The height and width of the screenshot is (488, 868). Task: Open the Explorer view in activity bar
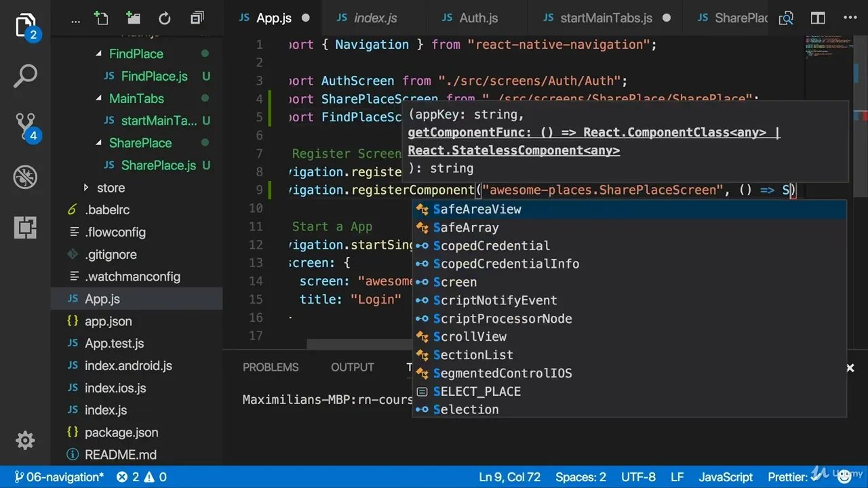pos(25,26)
